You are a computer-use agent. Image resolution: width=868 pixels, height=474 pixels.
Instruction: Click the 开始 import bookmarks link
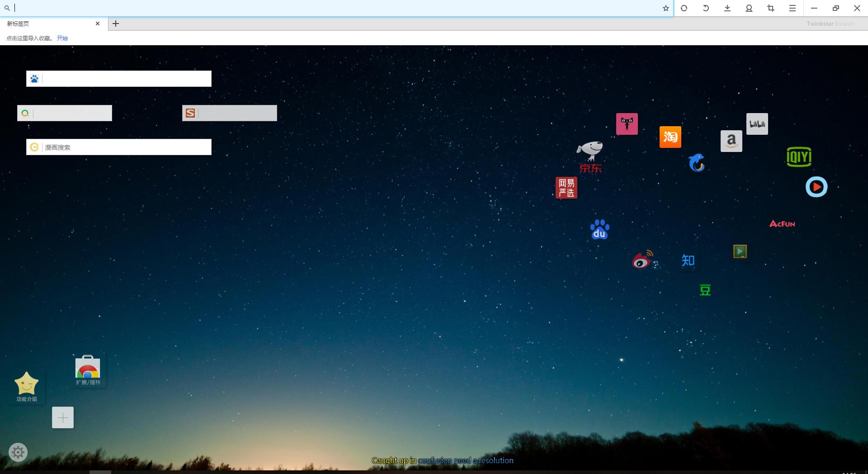click(62, 38)
